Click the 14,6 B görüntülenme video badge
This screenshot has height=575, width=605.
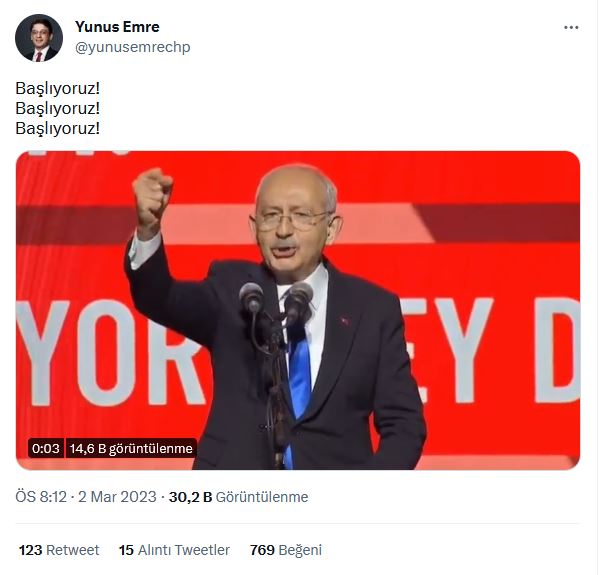click(131, 448)
